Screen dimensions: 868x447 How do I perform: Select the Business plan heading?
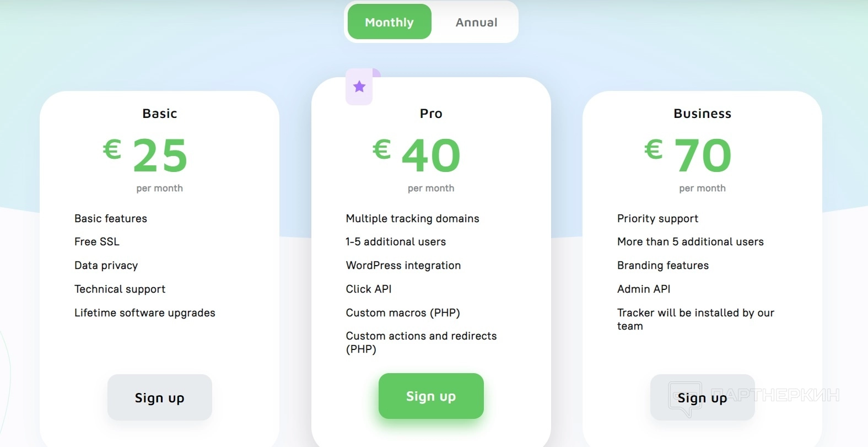pos(702,114)
